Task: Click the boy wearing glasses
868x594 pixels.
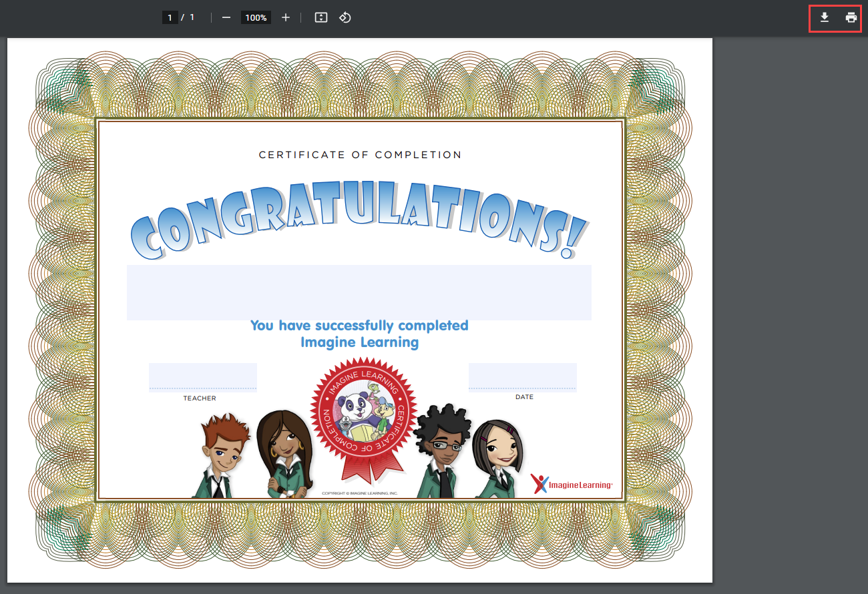Action: [x=441, y=451]
